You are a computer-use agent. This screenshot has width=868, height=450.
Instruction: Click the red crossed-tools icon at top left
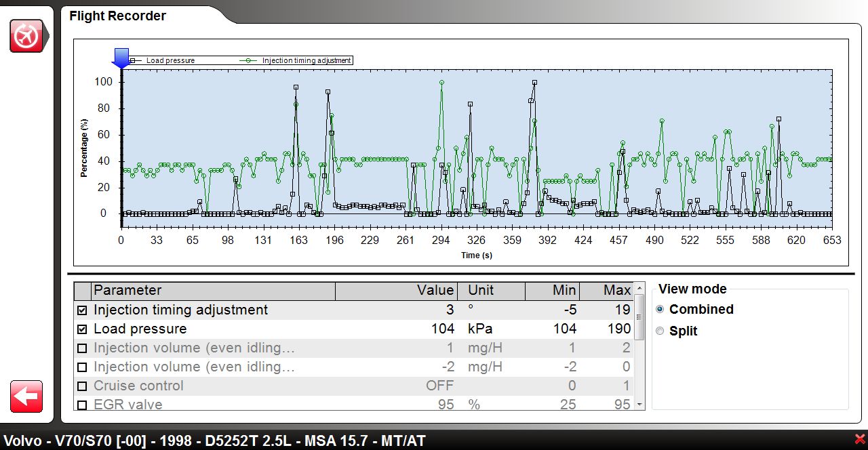click(x=26, y=36)
